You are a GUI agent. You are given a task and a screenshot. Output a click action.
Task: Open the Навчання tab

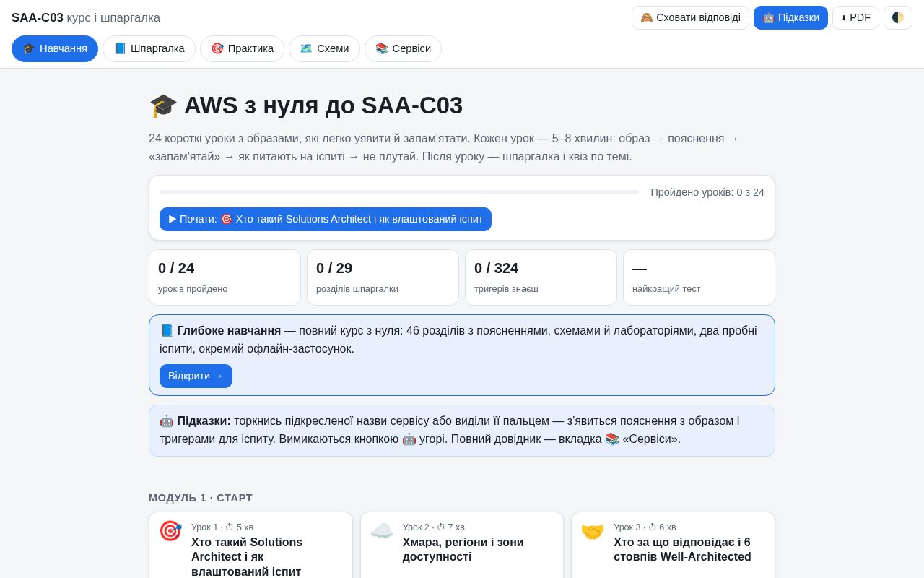pyautogui.click(x=55, y=48)
